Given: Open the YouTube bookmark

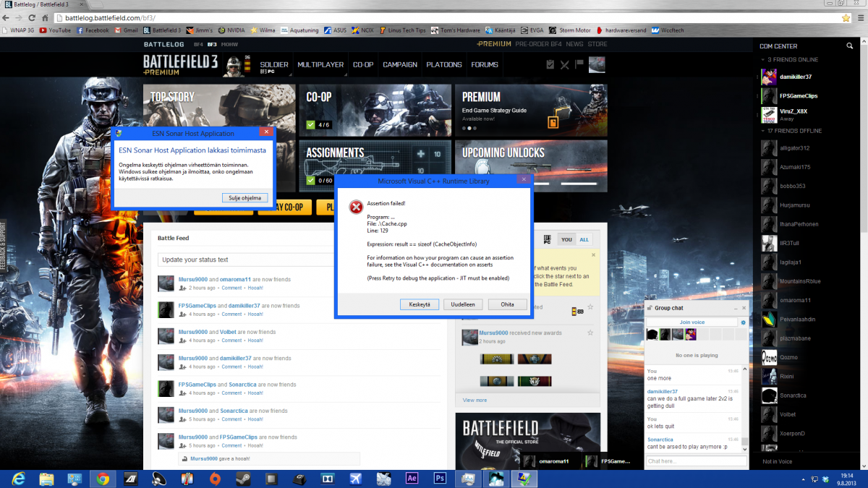Looking at the screenshot, I should point(55,30).
